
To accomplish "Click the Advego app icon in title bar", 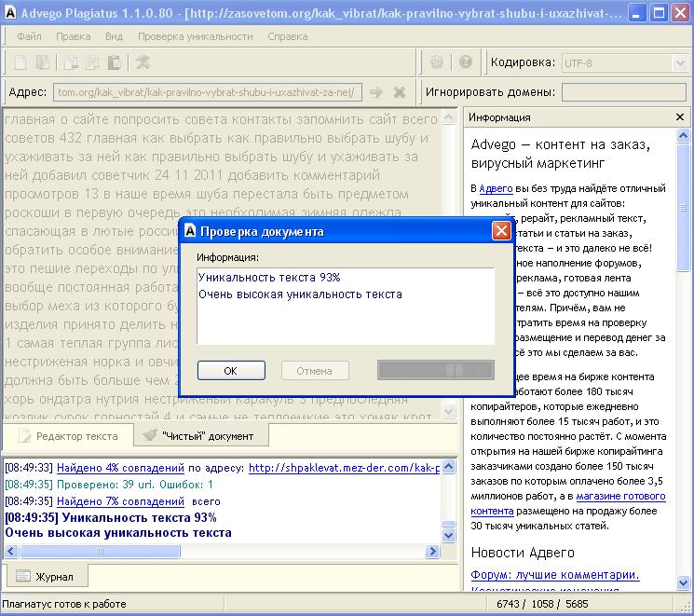I will tap(9, 12).
